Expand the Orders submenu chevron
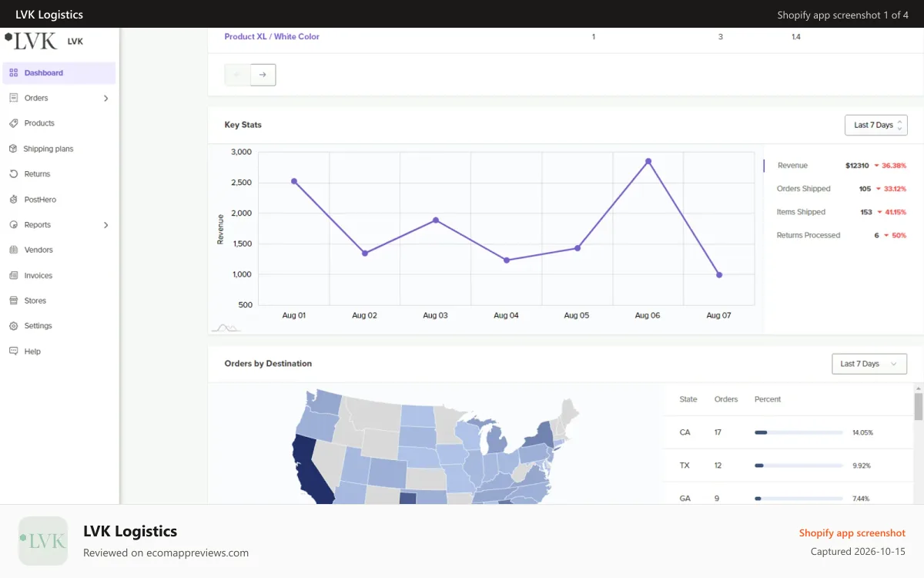This screenshot has width=924, height=578. (105, 99)
